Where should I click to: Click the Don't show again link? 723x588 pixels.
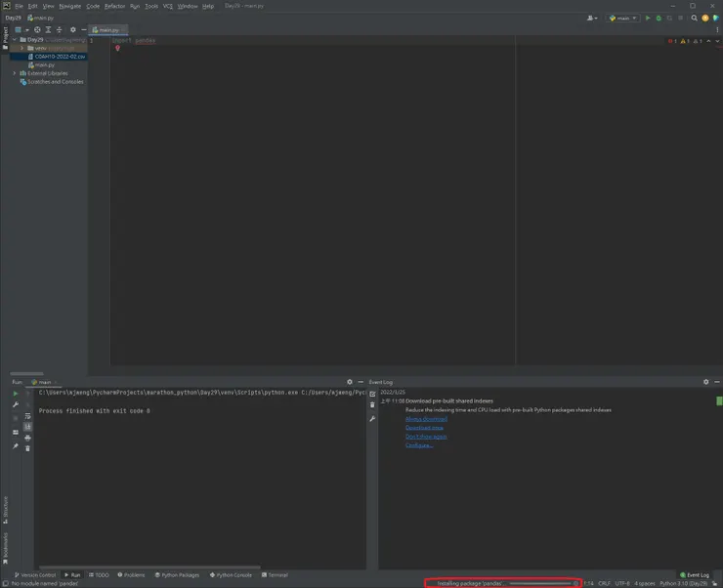(426, 437)
